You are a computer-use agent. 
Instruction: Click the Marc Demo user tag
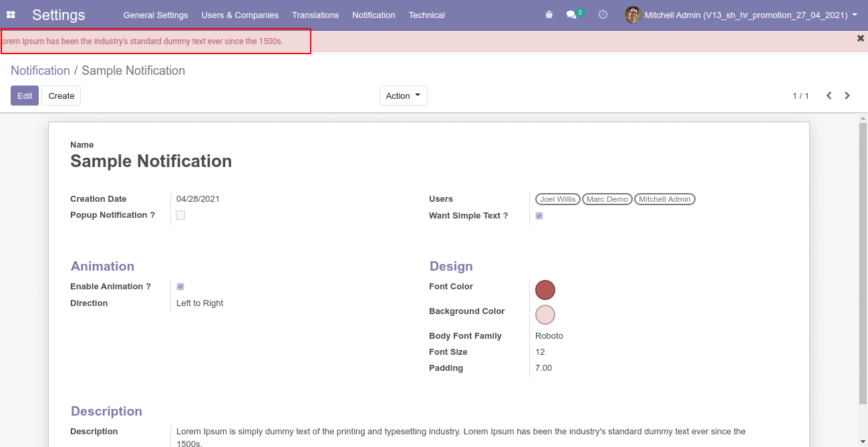click(607, 199)
